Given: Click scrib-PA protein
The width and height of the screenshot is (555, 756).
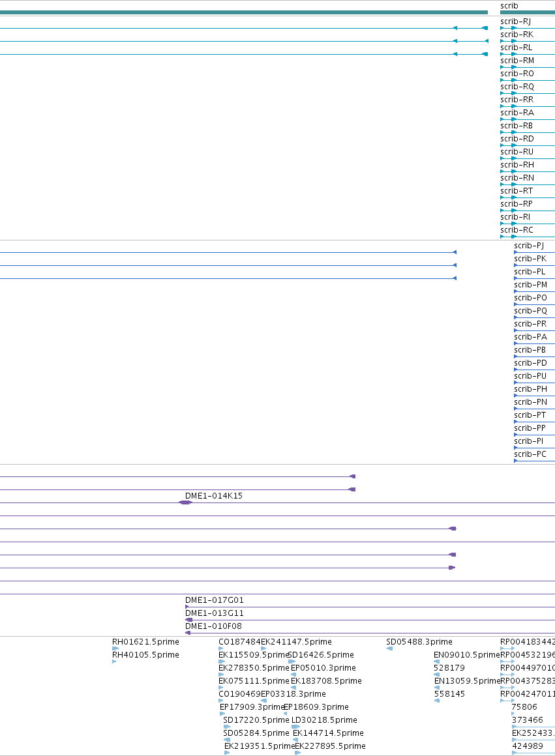Looking at the screenshot, I should [531, 336].
